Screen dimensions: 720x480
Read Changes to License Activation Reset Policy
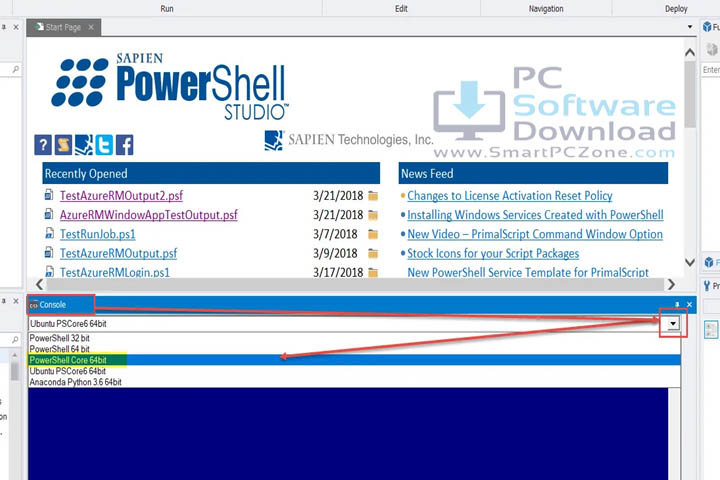(510, 196)
